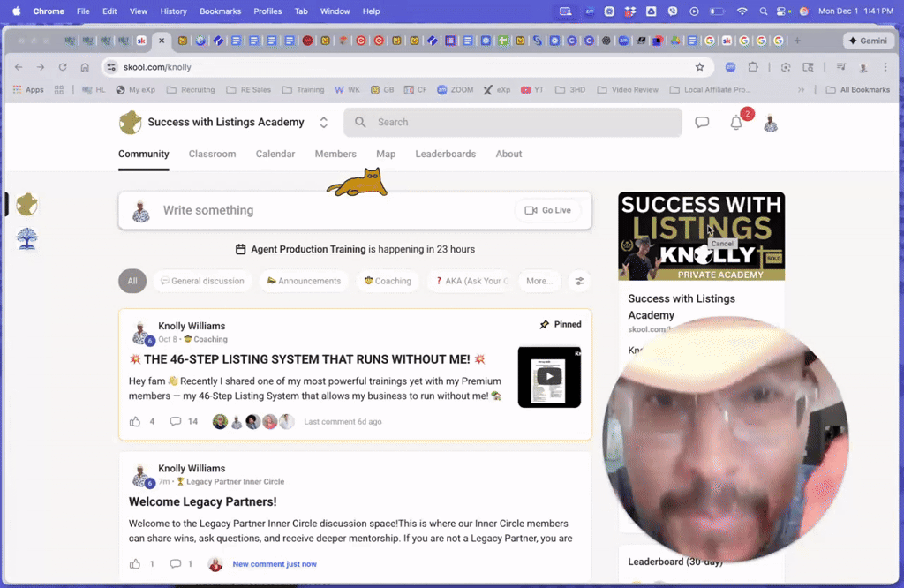Open the RE Sales bookmarks folder

(248, 90)
